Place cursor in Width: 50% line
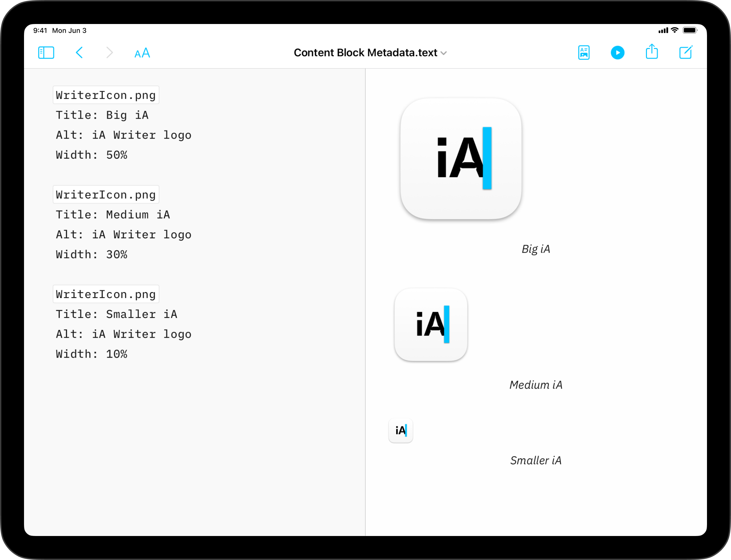 click(x=92, y=155)
